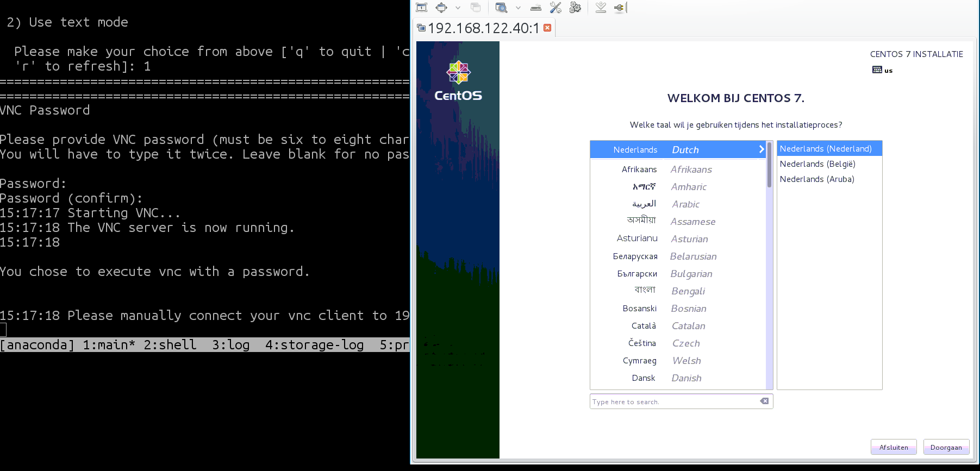Select Arabic in the language list
This screenshot has width=980, height=471.
(678, 204)
